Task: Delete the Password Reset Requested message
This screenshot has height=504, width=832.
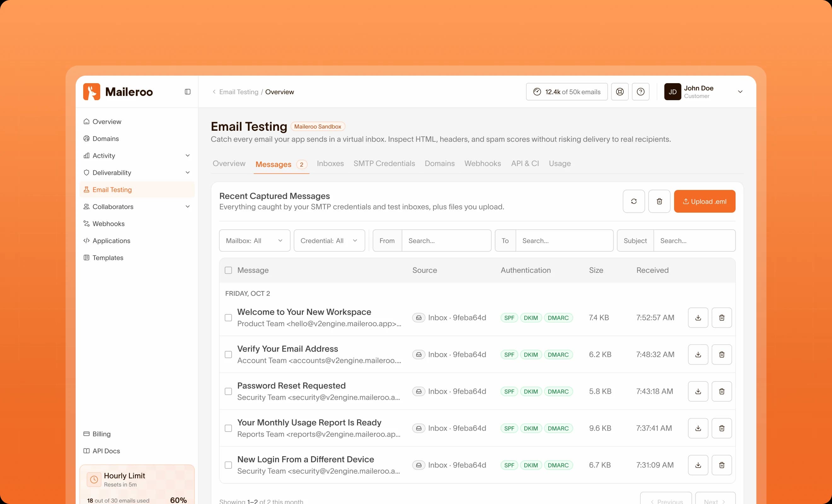Action: coord(722,391)
